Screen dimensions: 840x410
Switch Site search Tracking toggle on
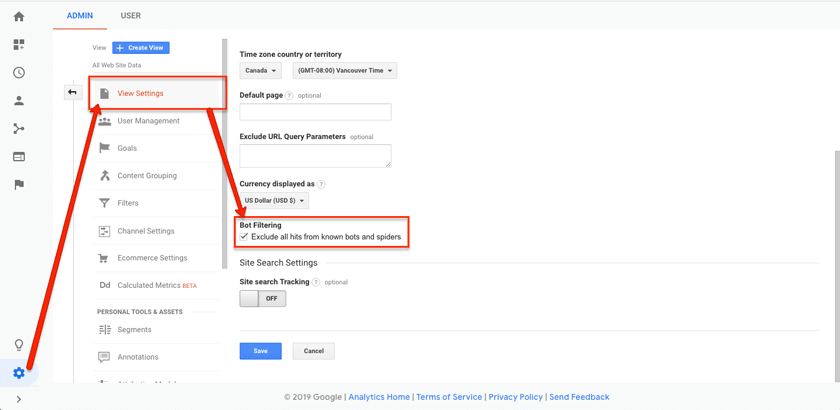(263, 298)
